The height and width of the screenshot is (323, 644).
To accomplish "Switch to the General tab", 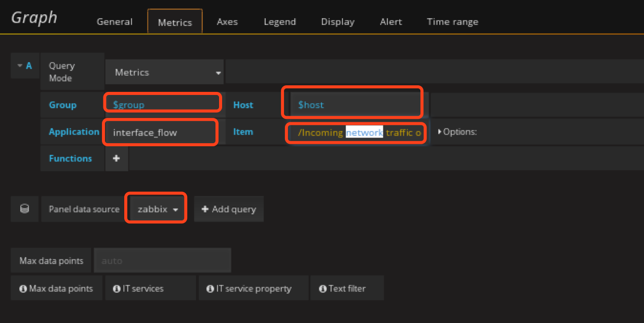I will [115, 22].
